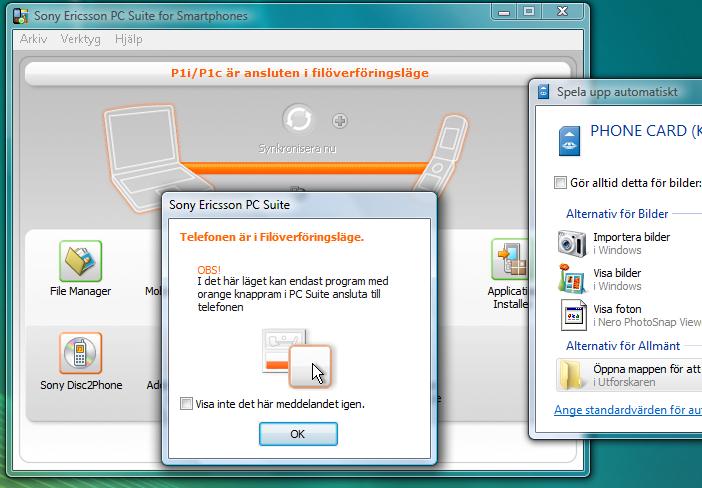Viewport: 702px width, 488px height.
Task: Click 'Alternativ för Bilder' section header
Action: tap(617, 214)
